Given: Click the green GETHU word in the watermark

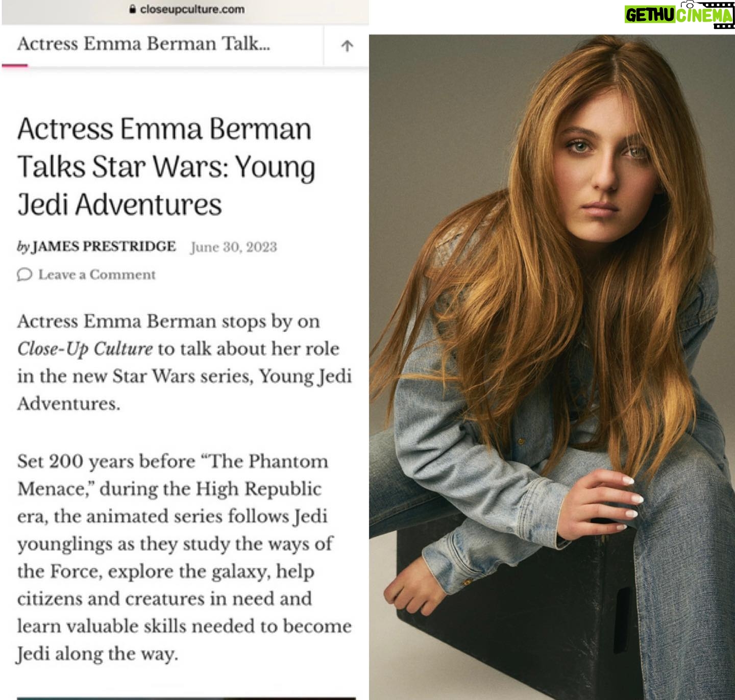Looking at the screenshot, I should [x=649, y=15].
